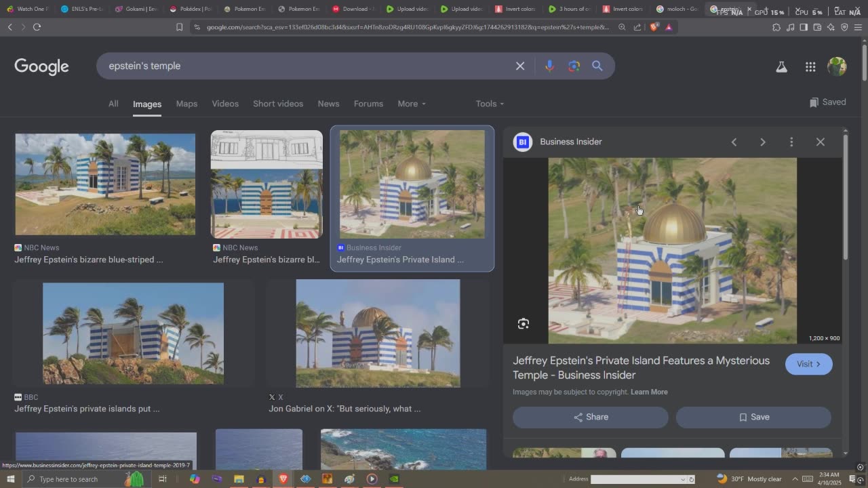Image resolution: width=868 pixels, height=488 pixels.
Task: Open the Google account avatar
Action: pyautogui.click(x=837, y=66)
